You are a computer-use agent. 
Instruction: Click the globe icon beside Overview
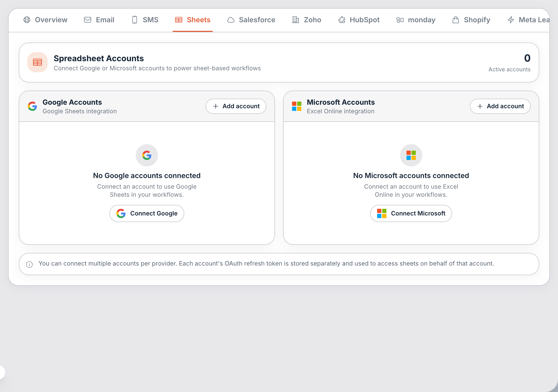click(x=27, y=20)
